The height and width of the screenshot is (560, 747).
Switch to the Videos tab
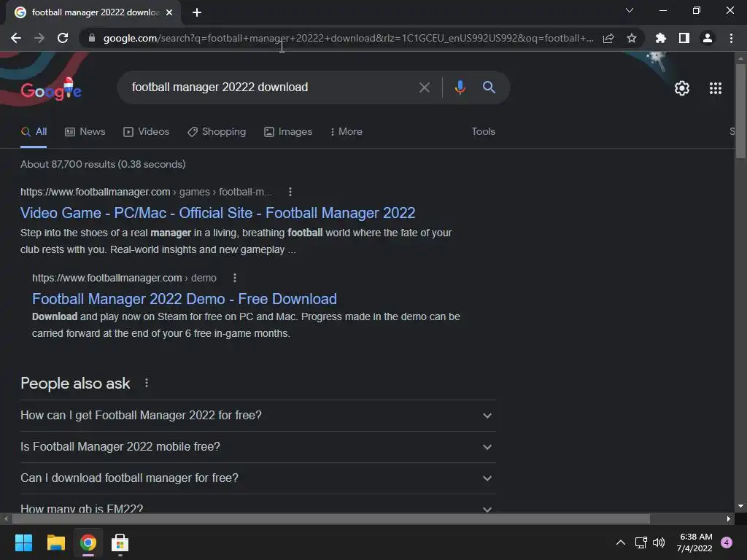(146, 132)
